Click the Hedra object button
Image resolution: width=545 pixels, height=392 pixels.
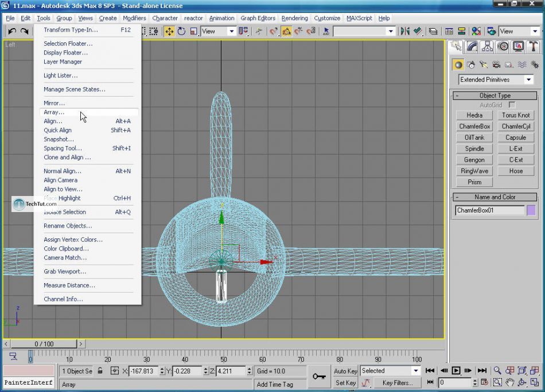[x=474, y=115]
